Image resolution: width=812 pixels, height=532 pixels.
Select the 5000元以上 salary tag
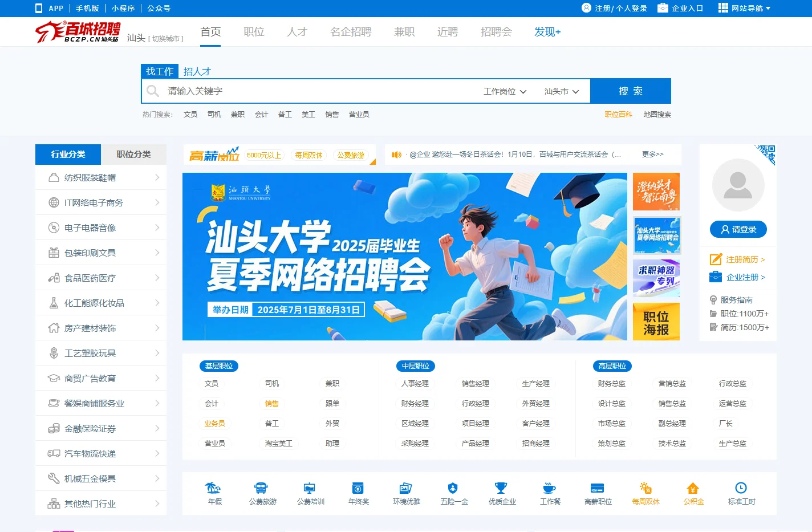coord(264,155)
